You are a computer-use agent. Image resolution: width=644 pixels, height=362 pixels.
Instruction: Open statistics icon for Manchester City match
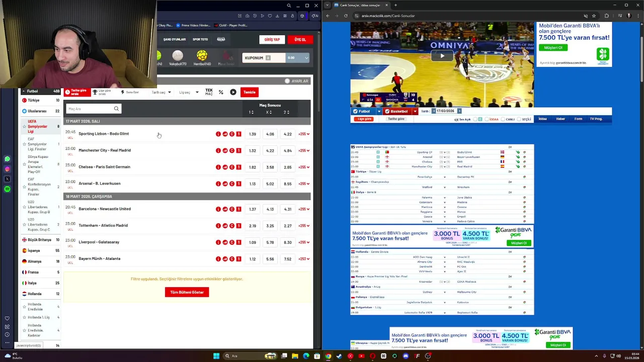(225, 150)
